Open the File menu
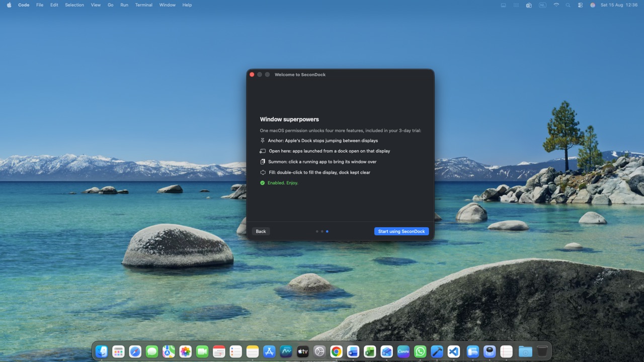This screenshot has height=362, width=644. (x=40, y=5)
